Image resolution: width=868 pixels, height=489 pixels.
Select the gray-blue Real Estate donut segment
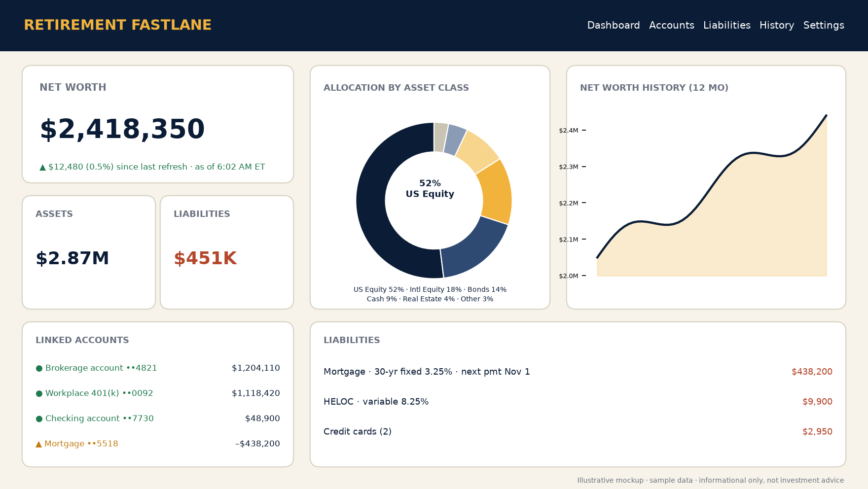coord(454,140)
